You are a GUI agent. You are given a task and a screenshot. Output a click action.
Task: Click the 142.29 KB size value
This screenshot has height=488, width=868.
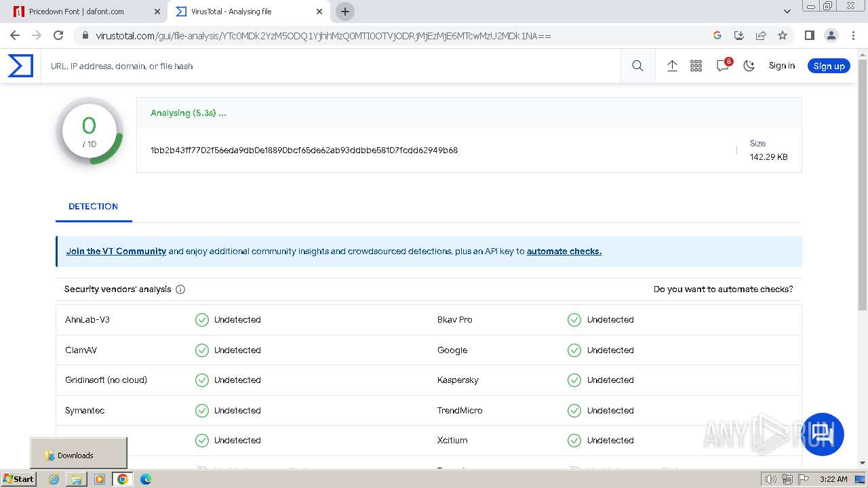coord(768,157)
